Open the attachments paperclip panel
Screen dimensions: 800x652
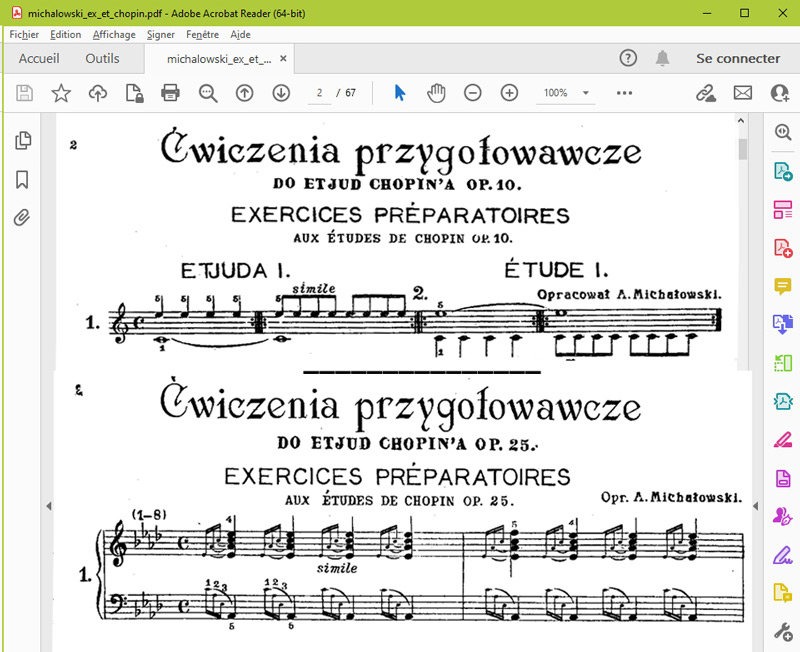[x=22, y=218]
